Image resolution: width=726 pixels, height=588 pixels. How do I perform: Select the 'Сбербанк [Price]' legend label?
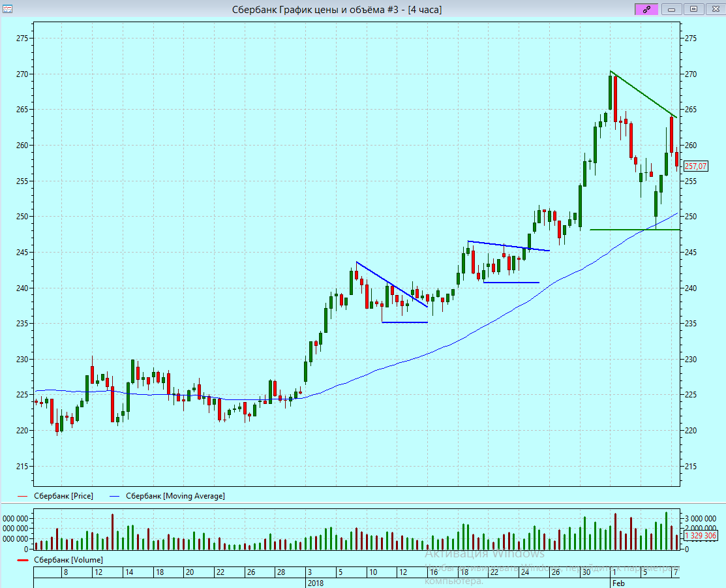[x=63, y=496]
